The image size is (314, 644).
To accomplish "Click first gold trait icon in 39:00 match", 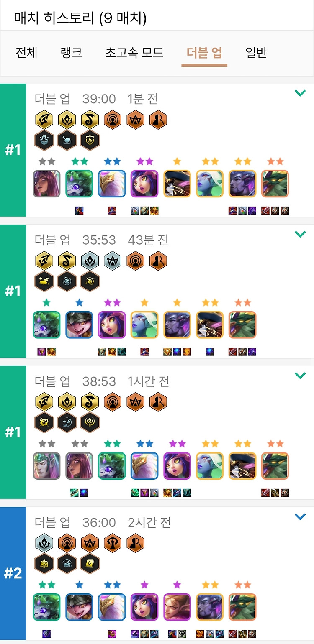I will [x=44, y=120].
